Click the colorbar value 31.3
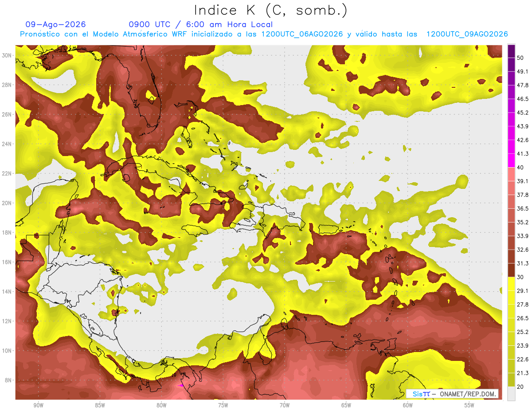532x411 pixels. [x=522, y=263]
